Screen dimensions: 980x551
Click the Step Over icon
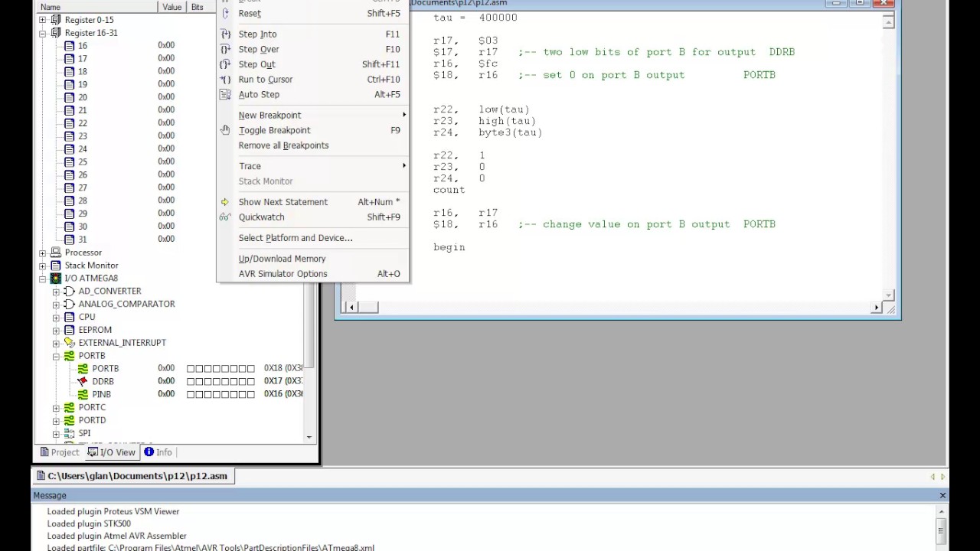225,49
